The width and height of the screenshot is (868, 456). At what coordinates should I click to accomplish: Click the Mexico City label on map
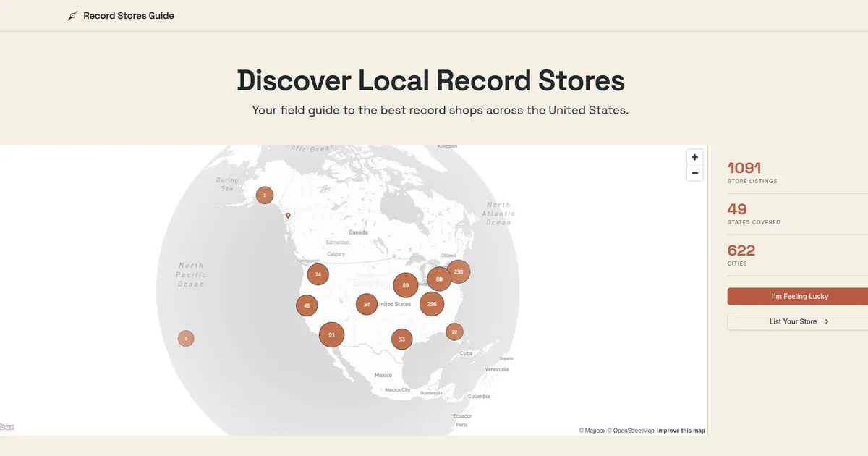398,389
